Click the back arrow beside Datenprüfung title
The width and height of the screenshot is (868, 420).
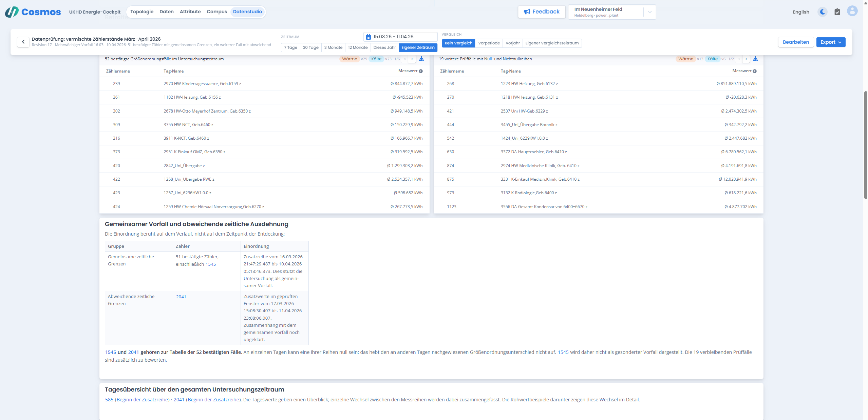coord(23,42)
